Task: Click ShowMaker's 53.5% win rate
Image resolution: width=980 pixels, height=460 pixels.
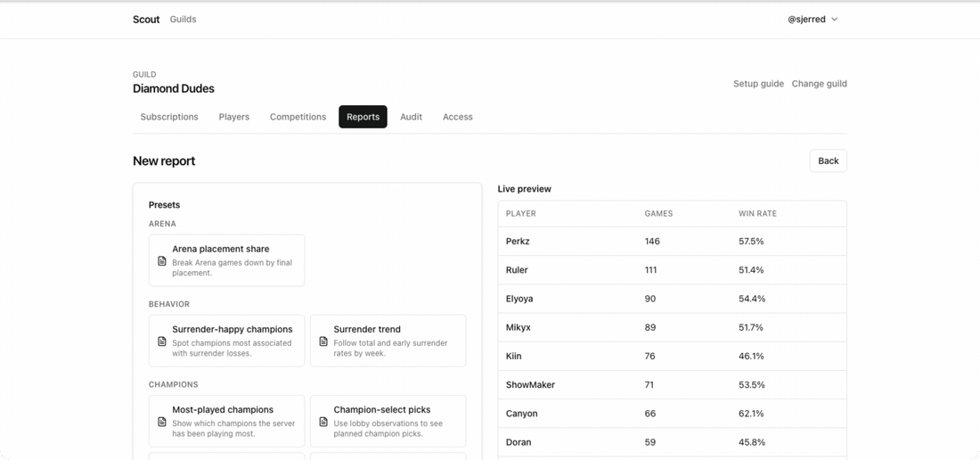Action: (x=751, y=385)
